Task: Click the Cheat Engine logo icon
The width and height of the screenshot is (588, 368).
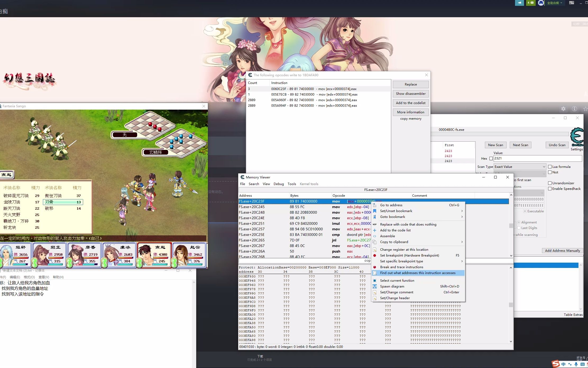Action: (x=577, y=136)
